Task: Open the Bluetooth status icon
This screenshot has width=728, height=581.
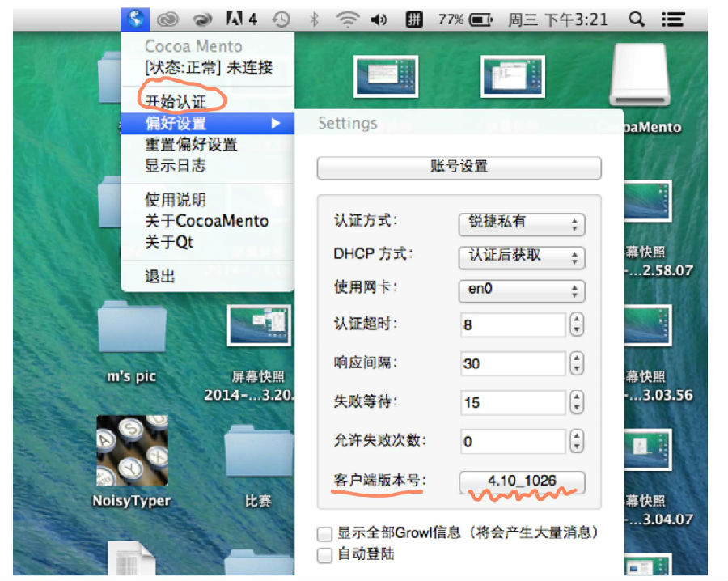Action: click(315, 19)
